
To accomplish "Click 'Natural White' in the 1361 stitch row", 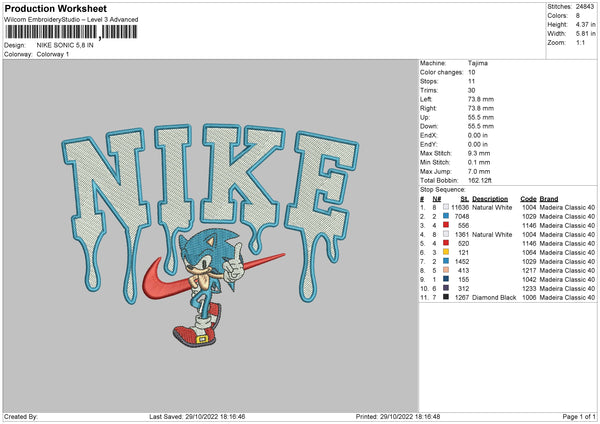I will tap(492, 235).
